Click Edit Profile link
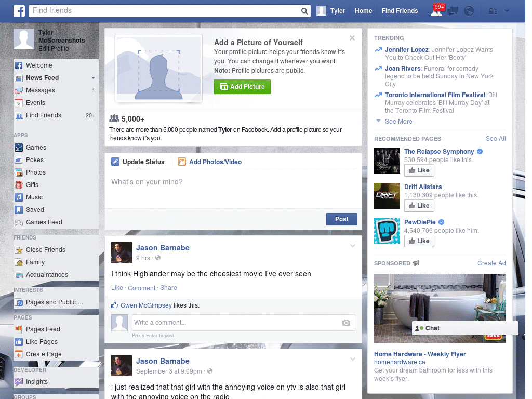 point(54,48)
